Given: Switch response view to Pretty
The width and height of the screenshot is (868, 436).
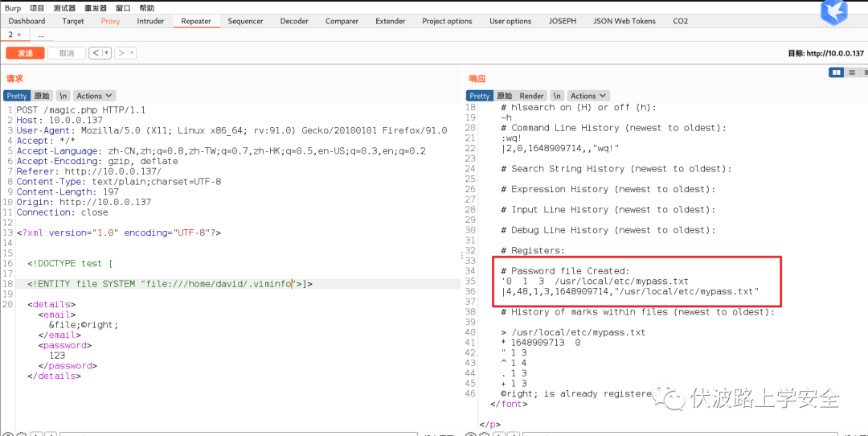Looking at the screenshot, I should click(x=479, y=96).
